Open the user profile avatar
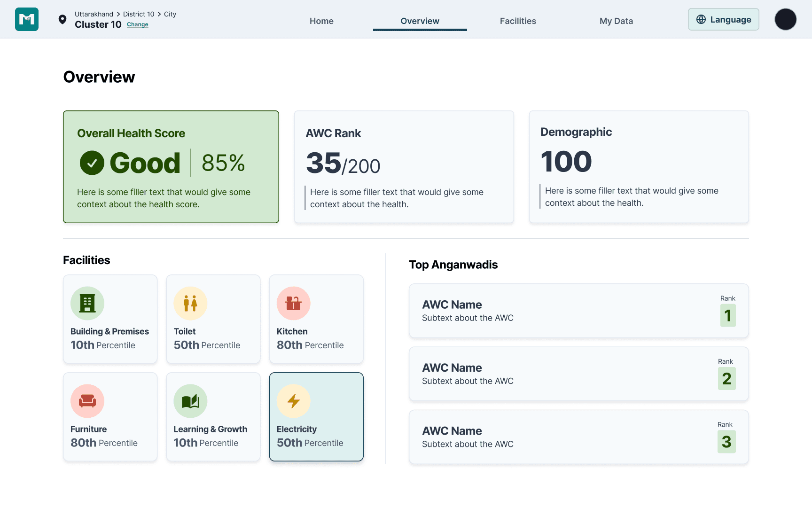Image resolution: width=812 pixels, height=531 pixels. click(x=785, y=19)
